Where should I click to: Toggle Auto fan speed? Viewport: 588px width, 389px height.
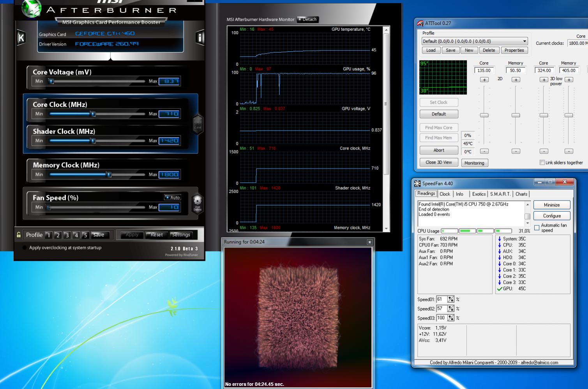click(x=172, y=197)
